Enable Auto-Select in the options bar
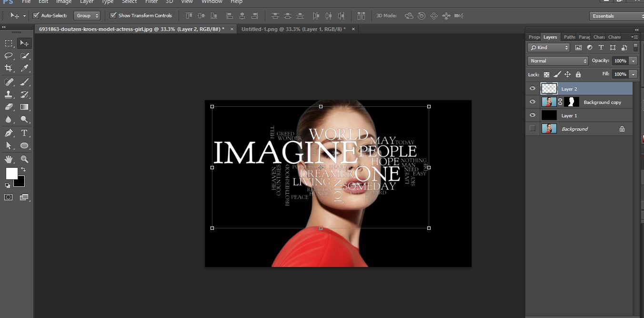This screenshot has width=644, height=318. 36,15
